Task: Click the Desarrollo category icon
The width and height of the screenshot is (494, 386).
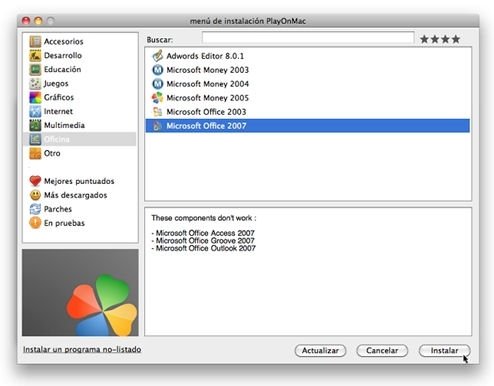Action: point(35,55)
